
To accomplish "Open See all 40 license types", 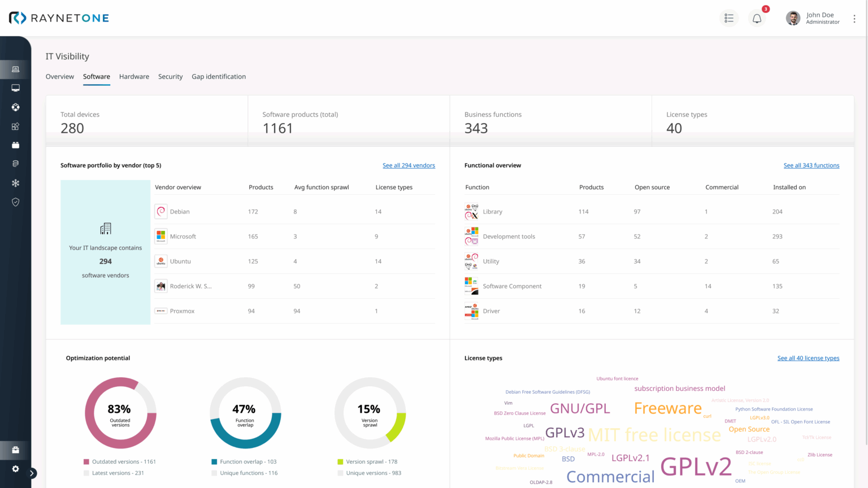I will point(808,358).
